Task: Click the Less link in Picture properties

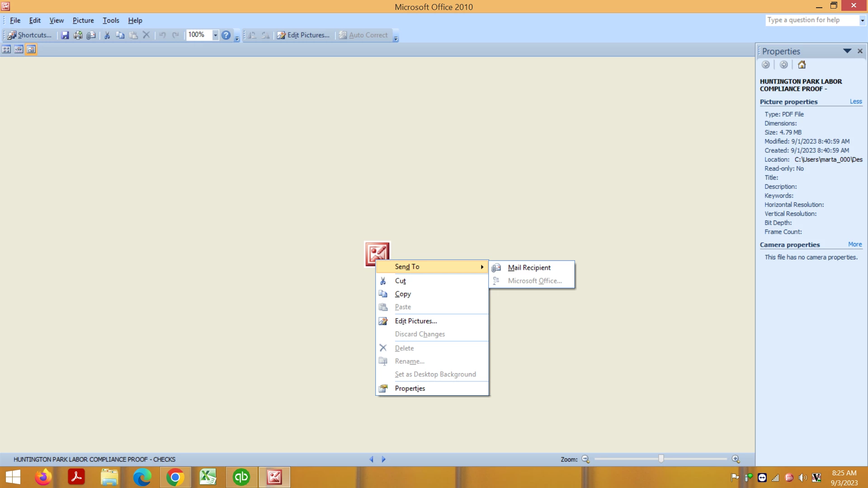Action: click(855, 102)
